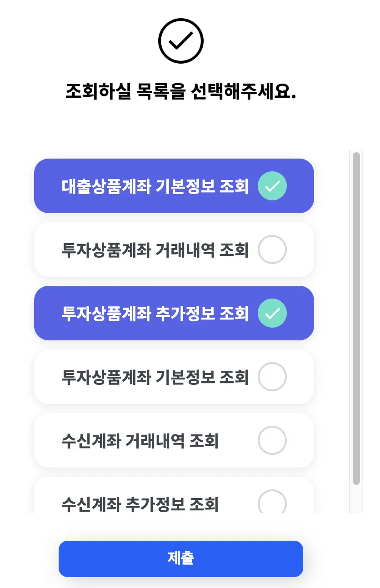Screen dimensions: 380x588
Task: Uncheck the green checkmark for 대출상품계좌 기본정보 조회
Action: (272, 186)
